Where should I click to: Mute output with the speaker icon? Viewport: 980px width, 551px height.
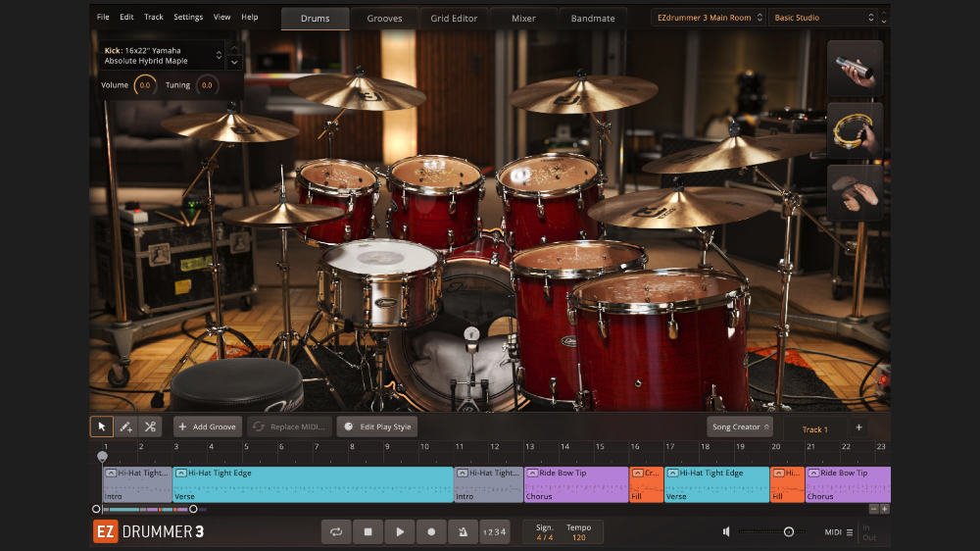[x=726, y=531]
